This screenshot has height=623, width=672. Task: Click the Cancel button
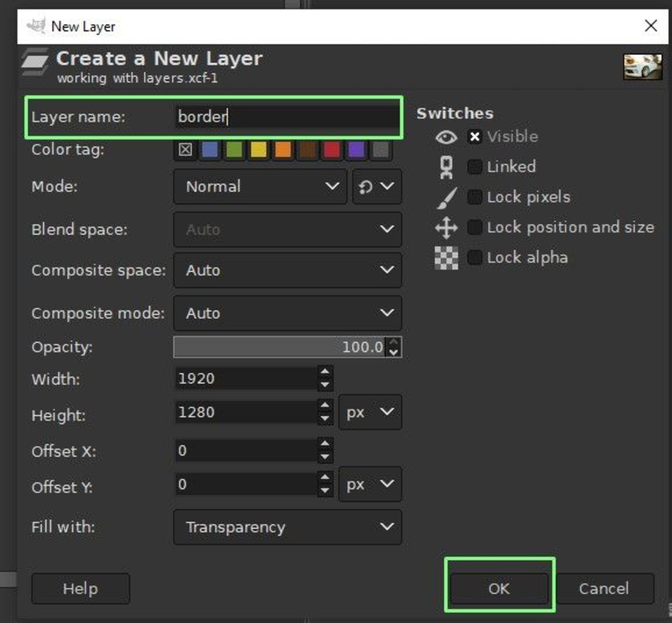click(x=604, y=589)
